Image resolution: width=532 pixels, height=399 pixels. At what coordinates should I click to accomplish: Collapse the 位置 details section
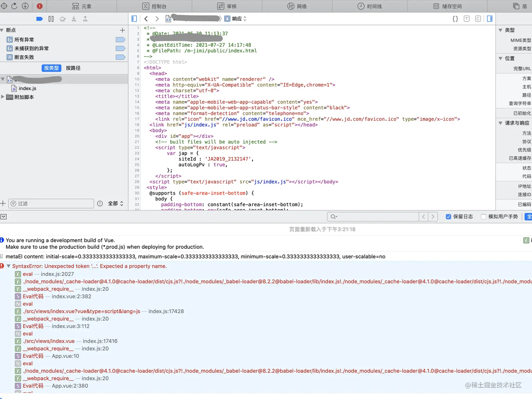coord(500,58)
